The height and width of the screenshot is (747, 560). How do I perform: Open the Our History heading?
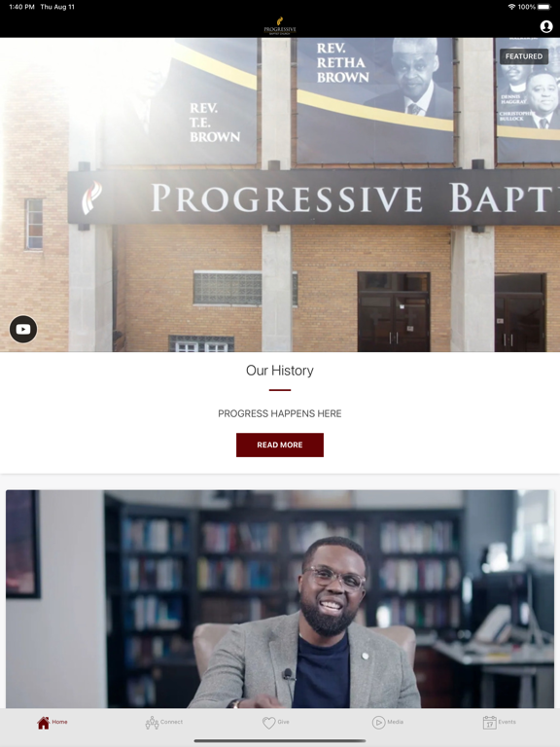pos(280,371)
